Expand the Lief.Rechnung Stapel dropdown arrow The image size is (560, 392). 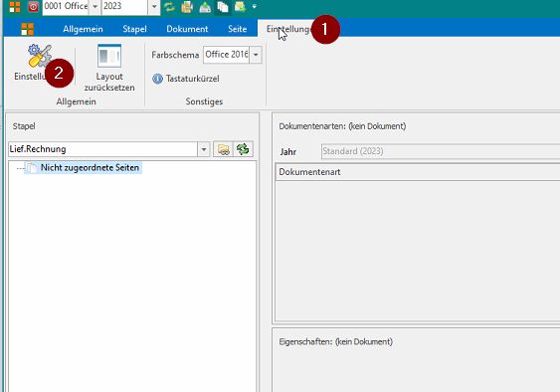tap(204, 149)
